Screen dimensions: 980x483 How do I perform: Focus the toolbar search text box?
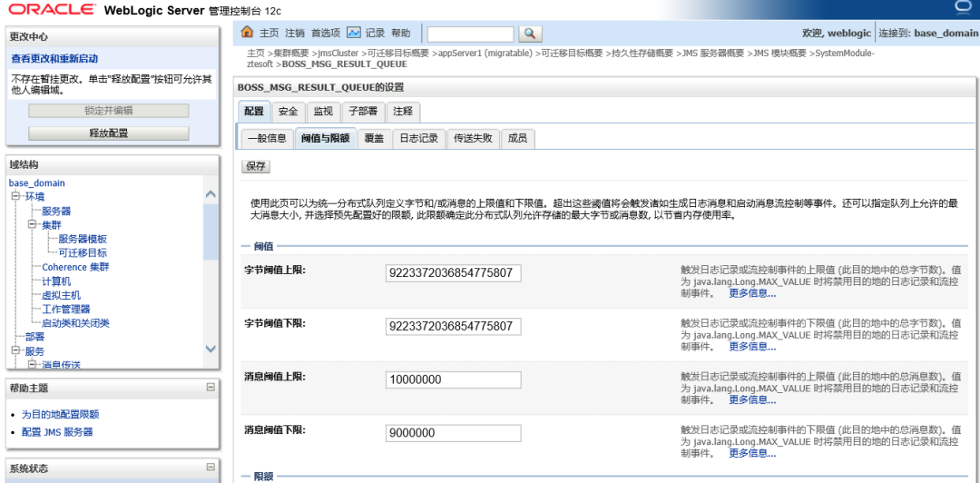pyautogui.click(x=471, y=34)
